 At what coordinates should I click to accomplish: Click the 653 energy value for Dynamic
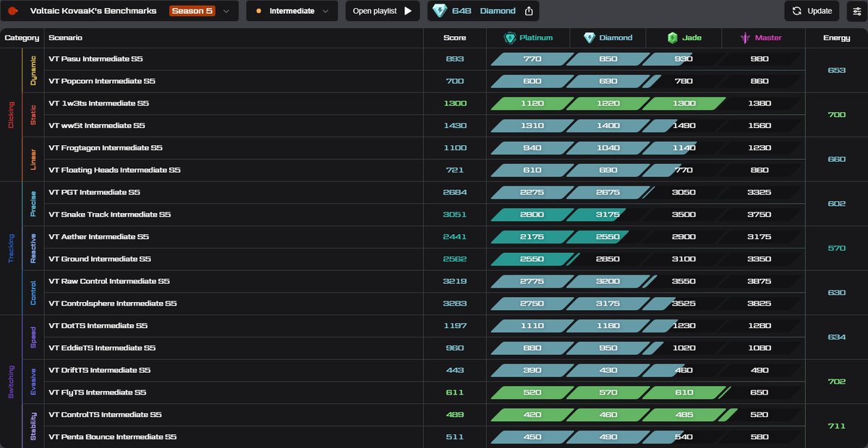coord(836,70)
